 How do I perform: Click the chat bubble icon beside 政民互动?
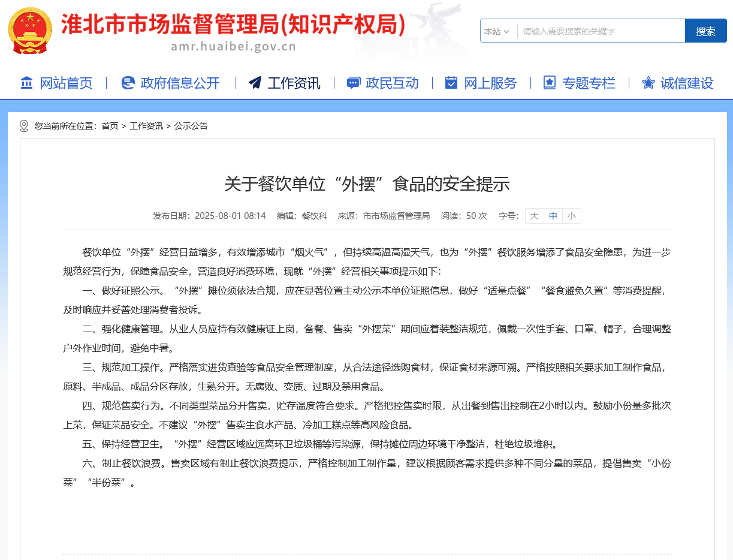354,83
